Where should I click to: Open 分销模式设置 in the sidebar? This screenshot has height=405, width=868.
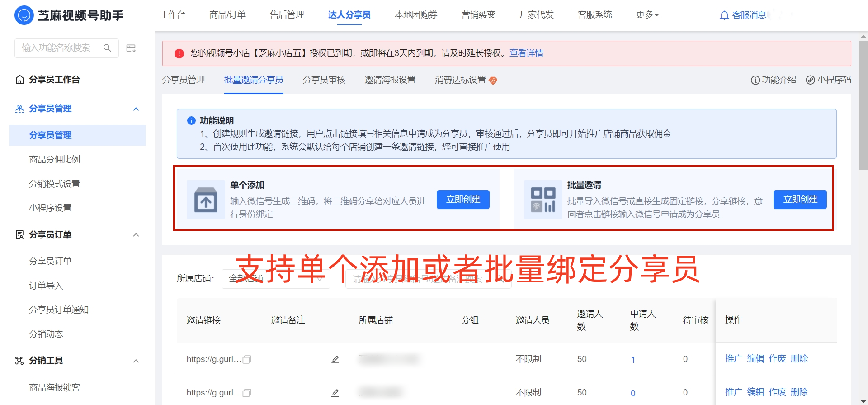tap(55, 184)
